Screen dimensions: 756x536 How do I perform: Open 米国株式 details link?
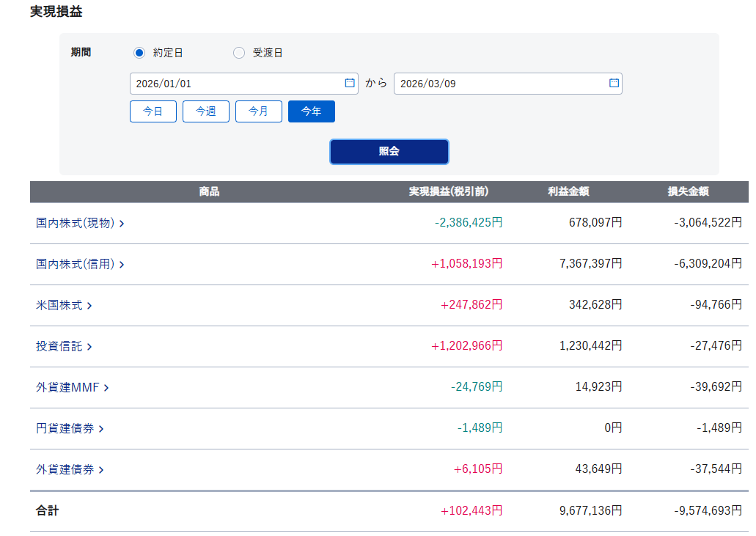click(63, 305)
